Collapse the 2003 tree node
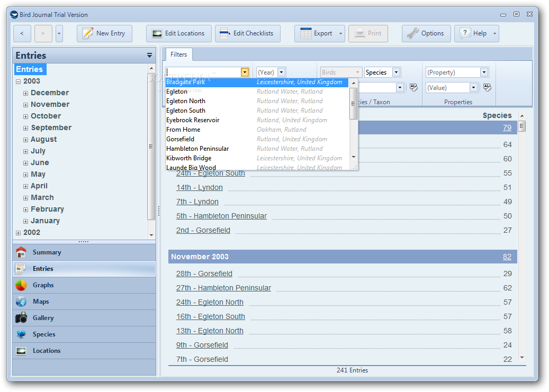 coord(18,81)
